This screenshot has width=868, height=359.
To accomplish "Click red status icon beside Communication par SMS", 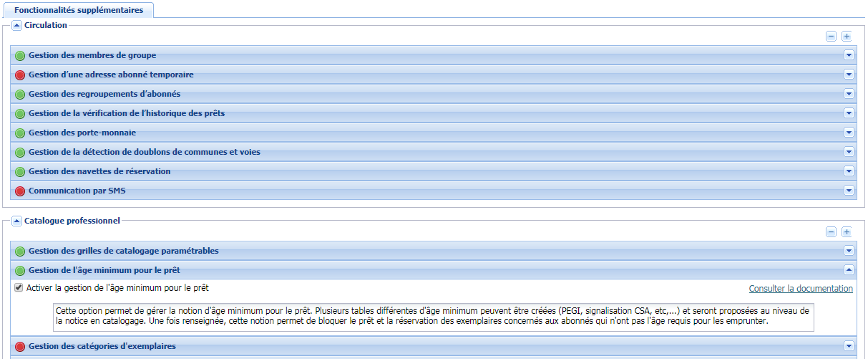I will [20, 191].
